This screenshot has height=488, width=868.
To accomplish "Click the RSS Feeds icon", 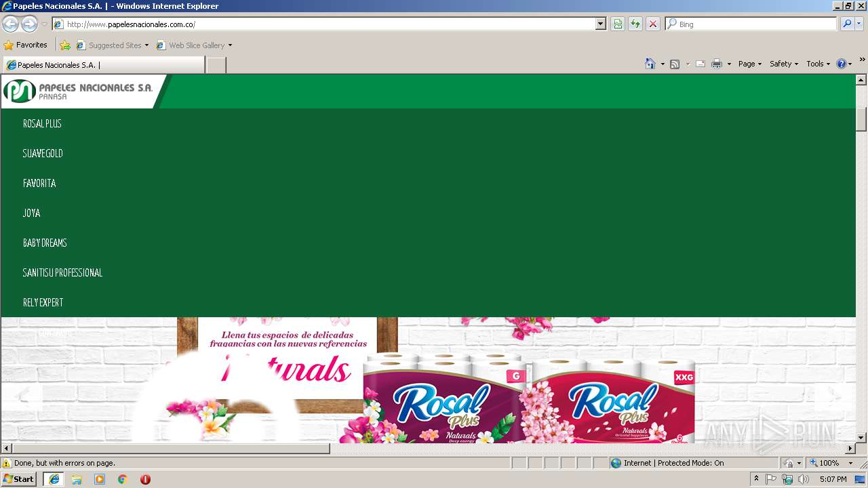I will 675,64.
